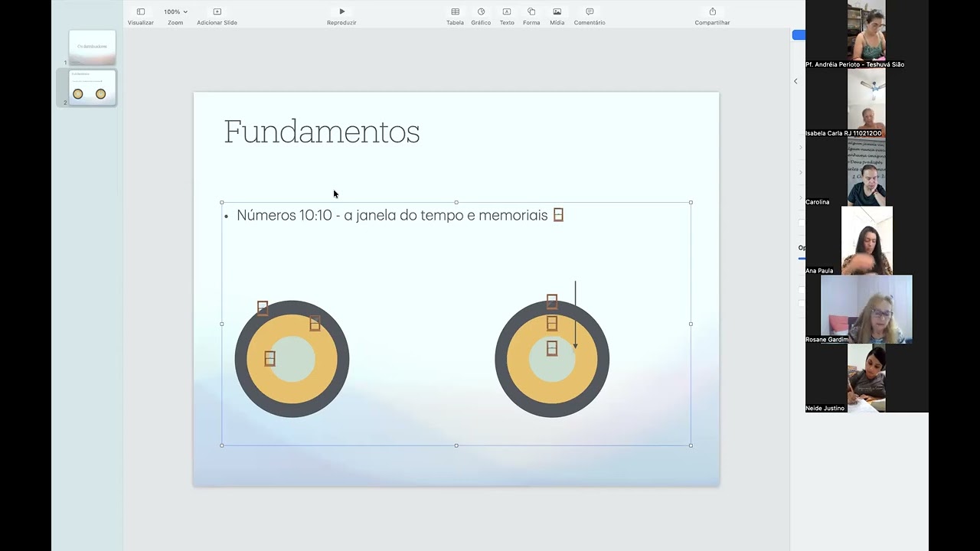This screenshot has width=980, height=551.
Task: Select window icon after memoriais text
Action: point(558,215)
